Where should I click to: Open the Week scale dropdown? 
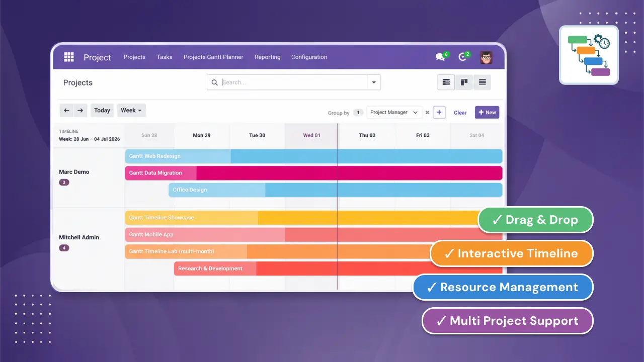click(131, 110)
